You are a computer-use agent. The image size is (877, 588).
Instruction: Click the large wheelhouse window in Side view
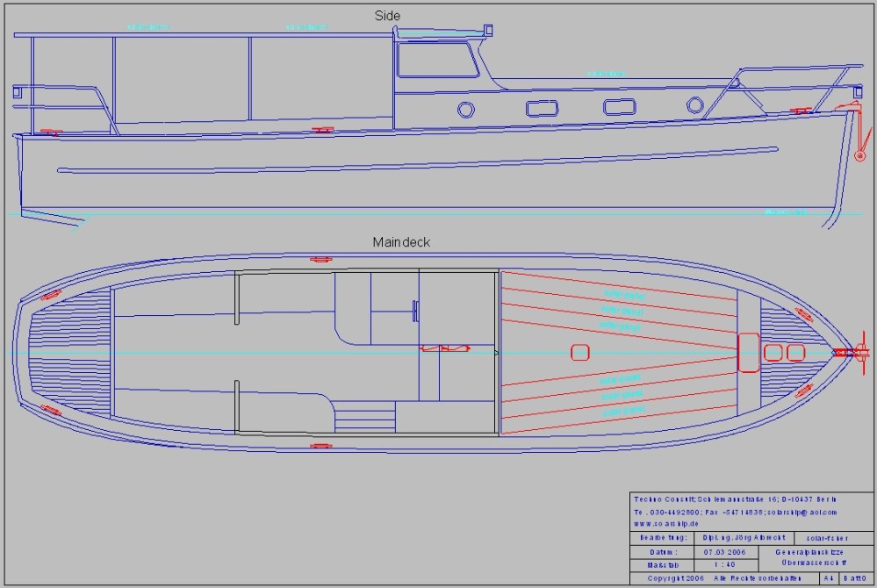pyautogui.click(x=436, y=61)
